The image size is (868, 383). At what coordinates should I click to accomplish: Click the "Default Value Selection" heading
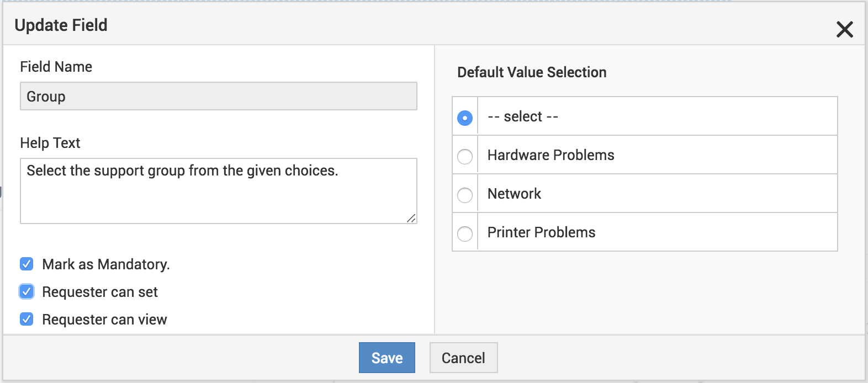532,72
